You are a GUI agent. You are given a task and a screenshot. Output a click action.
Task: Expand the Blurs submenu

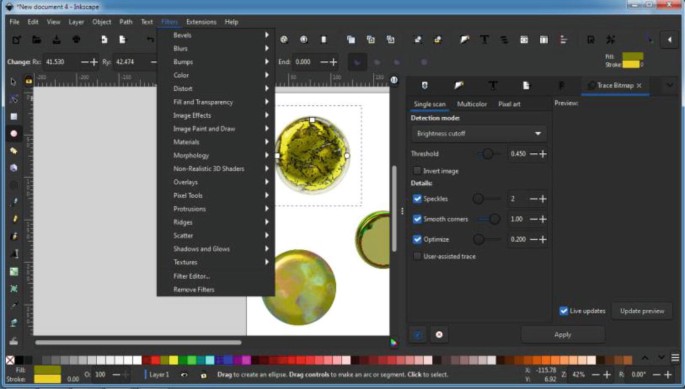tap(216, 49)
